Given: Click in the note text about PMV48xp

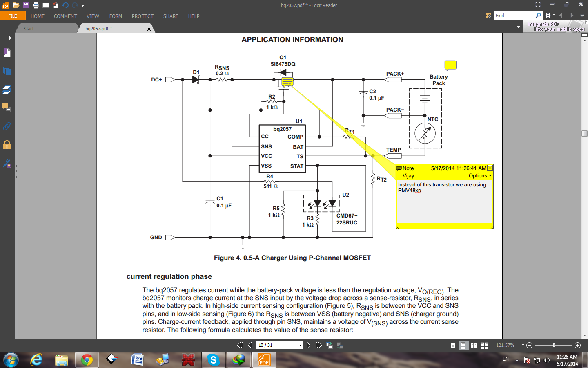Looking at the screenshot, I should 442,187.
